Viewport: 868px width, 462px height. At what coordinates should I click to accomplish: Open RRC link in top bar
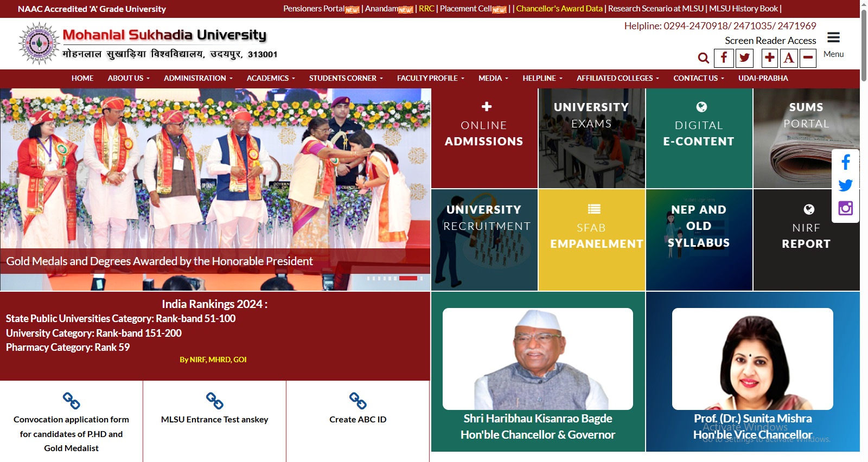(426, 9)
